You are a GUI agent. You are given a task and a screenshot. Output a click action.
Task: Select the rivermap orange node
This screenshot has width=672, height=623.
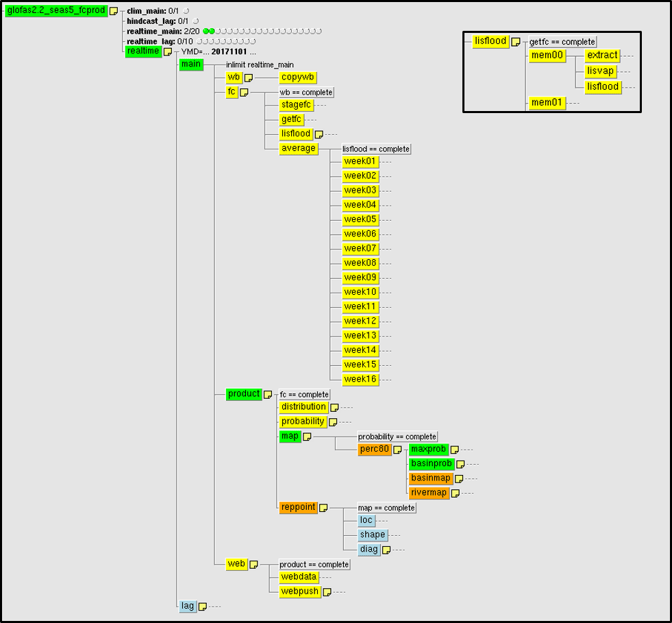(x=429, y=493)
